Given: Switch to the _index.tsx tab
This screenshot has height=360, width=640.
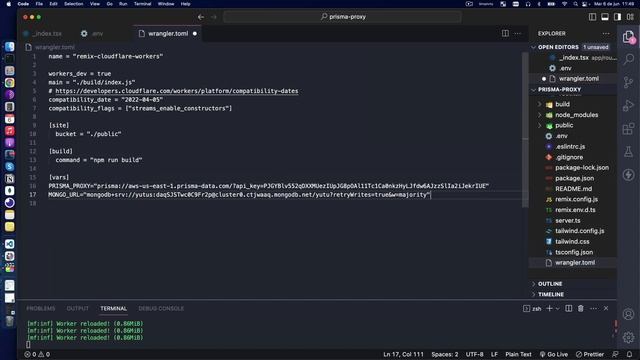Looking at the screenshot, I should 44,33.
